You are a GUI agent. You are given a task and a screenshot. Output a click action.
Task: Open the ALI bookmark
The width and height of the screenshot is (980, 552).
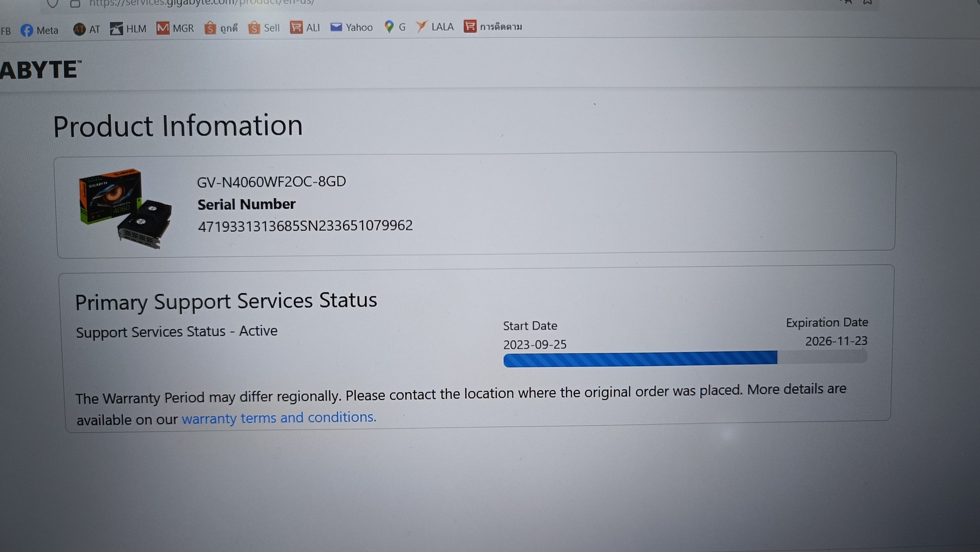click(305, 27)
